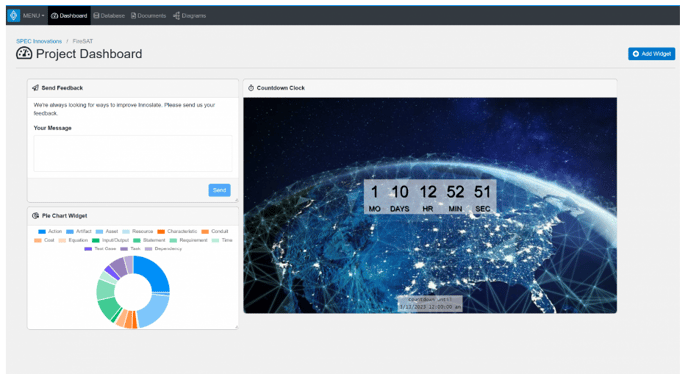Toggle the Task legend entry

point(130,249)
